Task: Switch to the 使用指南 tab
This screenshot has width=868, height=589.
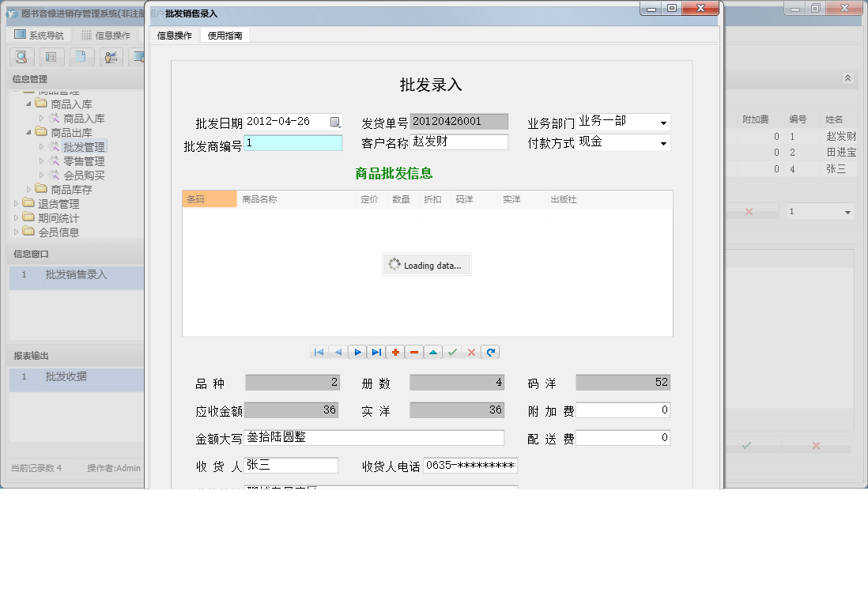Action: (227, 35)
